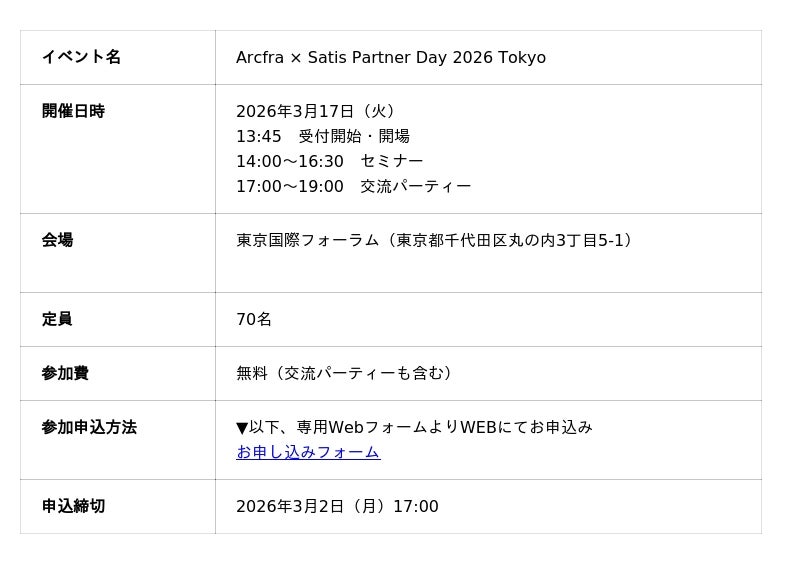Select the 会場 header cell
Screen dimensions: 800x564
click(x=57, y=240)
